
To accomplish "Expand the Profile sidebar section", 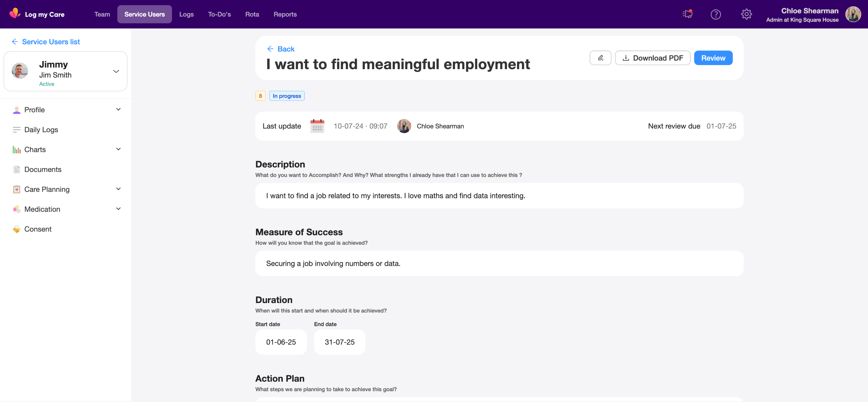I will click(118, 109).
